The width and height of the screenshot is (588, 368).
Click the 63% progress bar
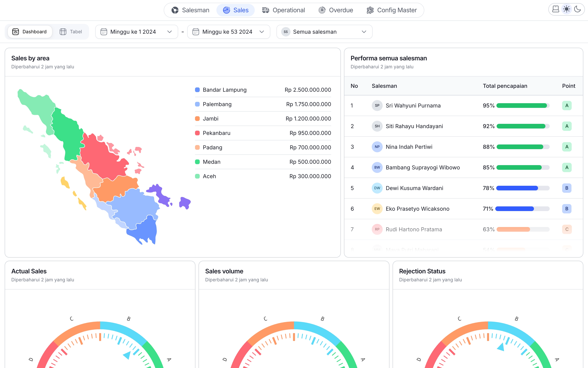pos(523,229)
